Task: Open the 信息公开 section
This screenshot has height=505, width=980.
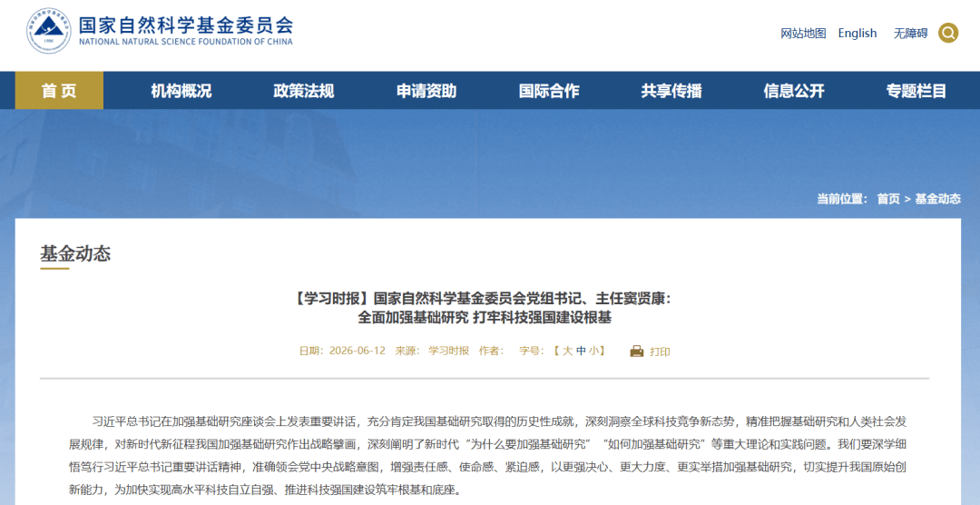Action: (x=794, y=91)
